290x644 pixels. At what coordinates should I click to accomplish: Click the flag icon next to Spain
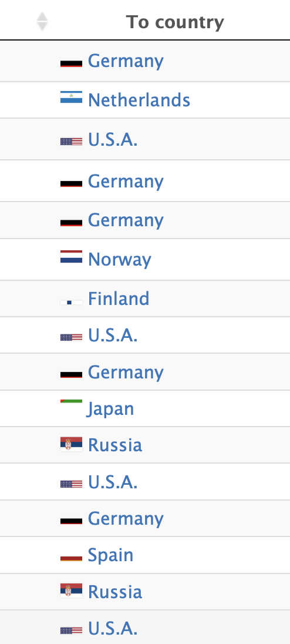[72, 558]
